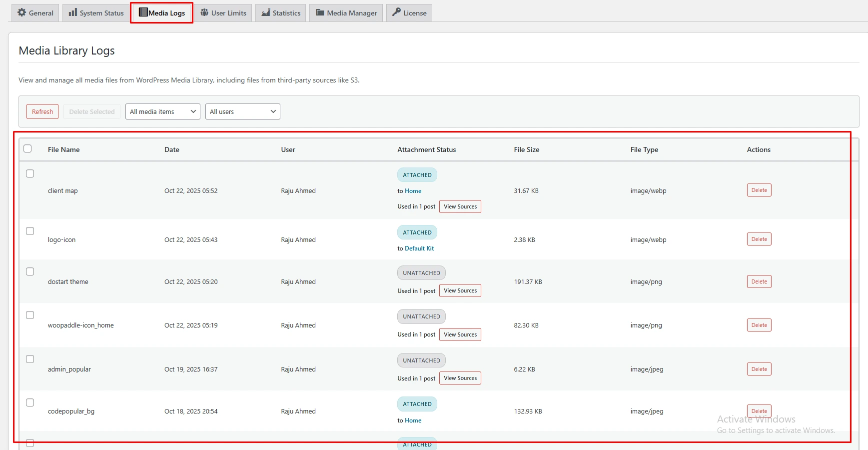Click the chart icon on Statistics tab
Screen dimensions: 868x450
(x=266, y=12)
